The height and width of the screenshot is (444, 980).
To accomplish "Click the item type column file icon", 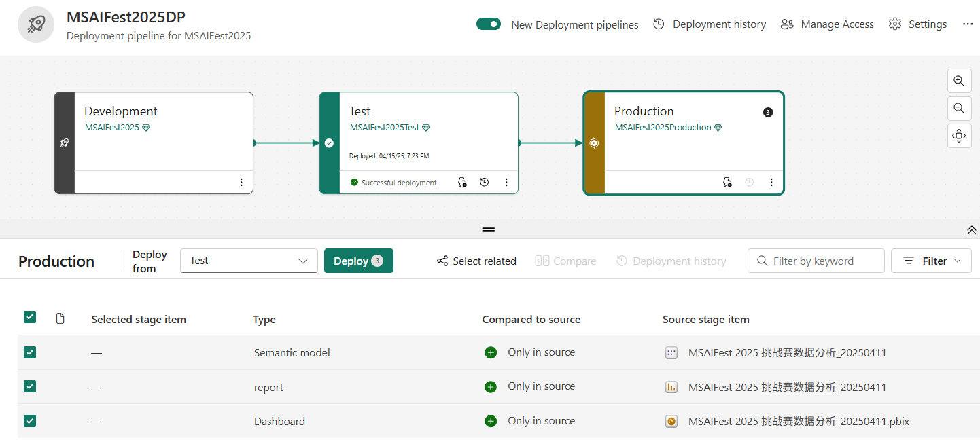I will click(60, 318).
